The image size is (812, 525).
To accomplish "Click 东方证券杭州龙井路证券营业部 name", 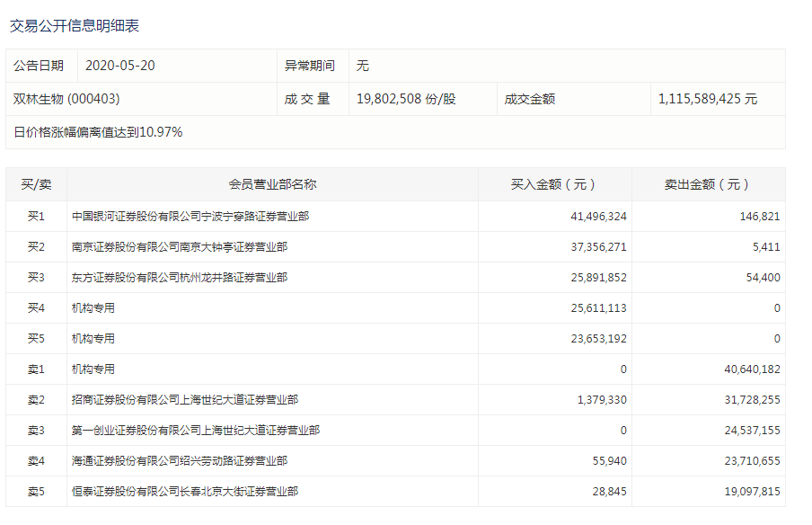I will tap(179, 277).
